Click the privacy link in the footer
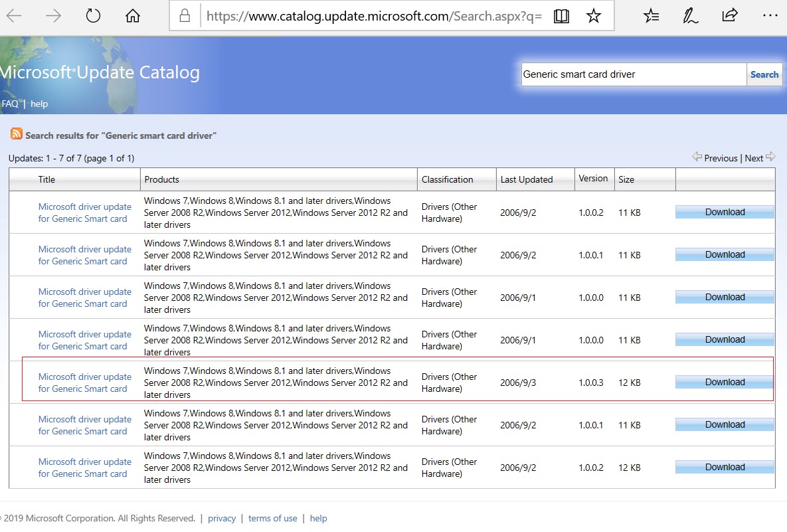The height and width of the screenshot is (532, 787). [x=222, y=518]
